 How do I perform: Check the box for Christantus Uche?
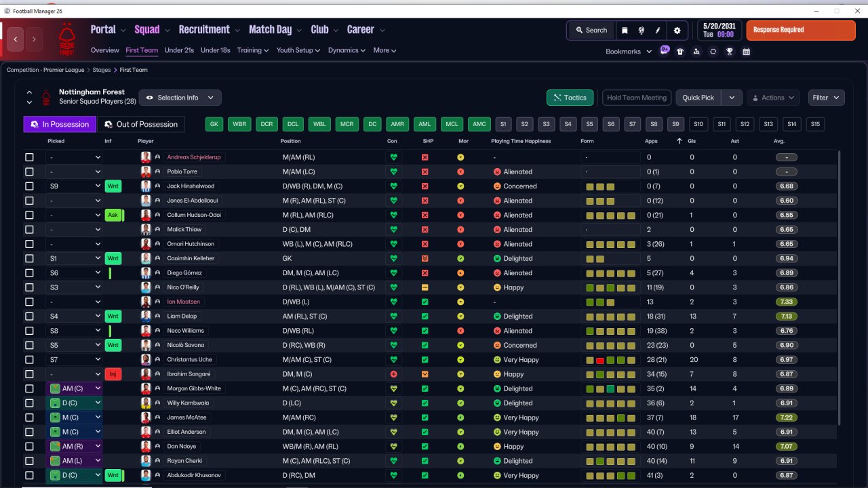(29, 360)
